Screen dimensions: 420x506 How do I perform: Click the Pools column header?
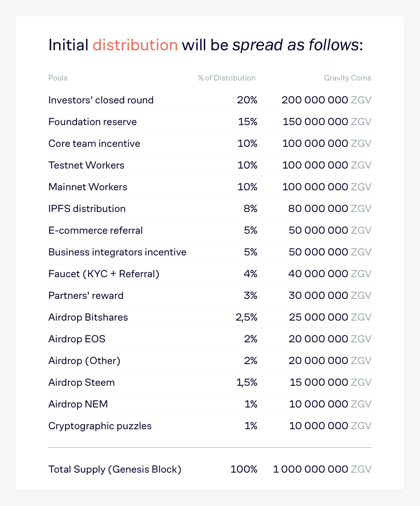pos(58,78)
